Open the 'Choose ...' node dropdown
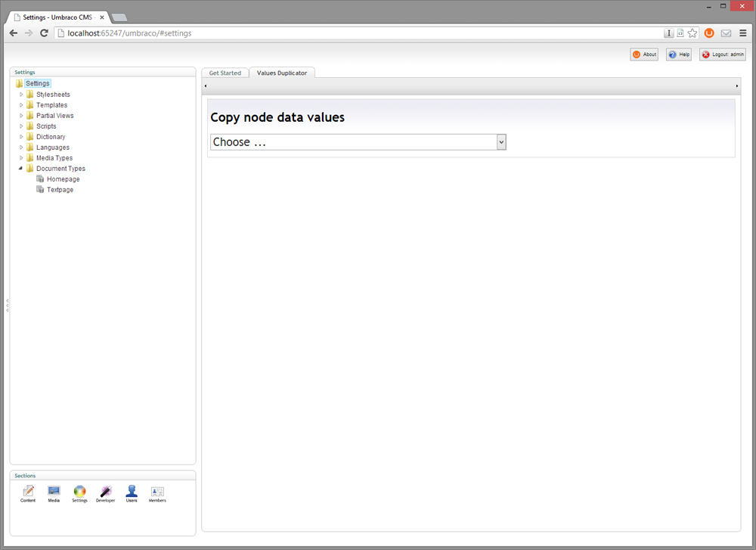 pyautogui.click(x=358, y=142)
